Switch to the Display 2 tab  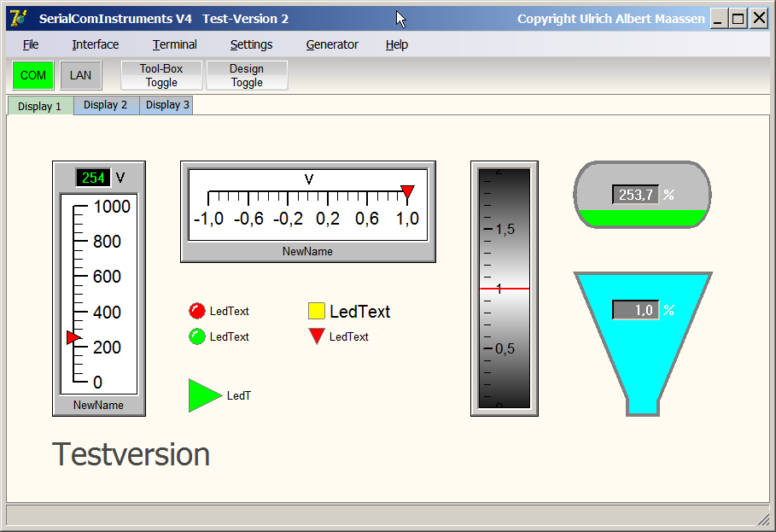click(x=106, y=105)
